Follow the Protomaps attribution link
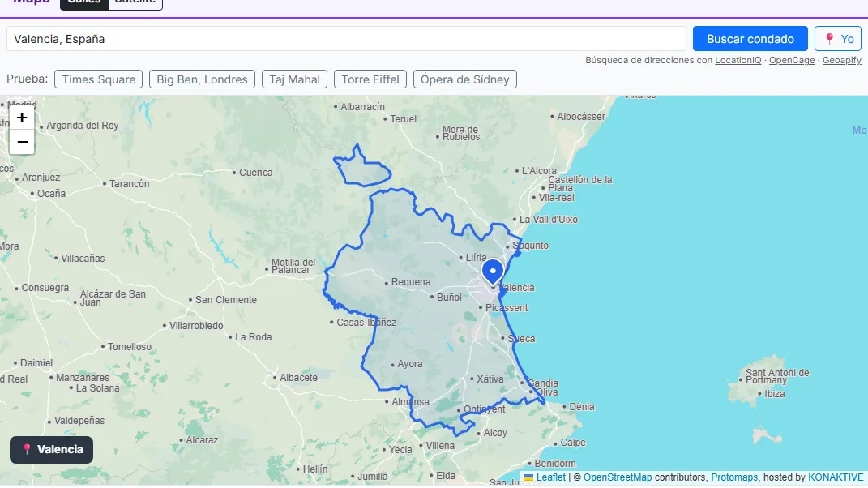The width and height of the screenshot is (868, 488). 734,477
